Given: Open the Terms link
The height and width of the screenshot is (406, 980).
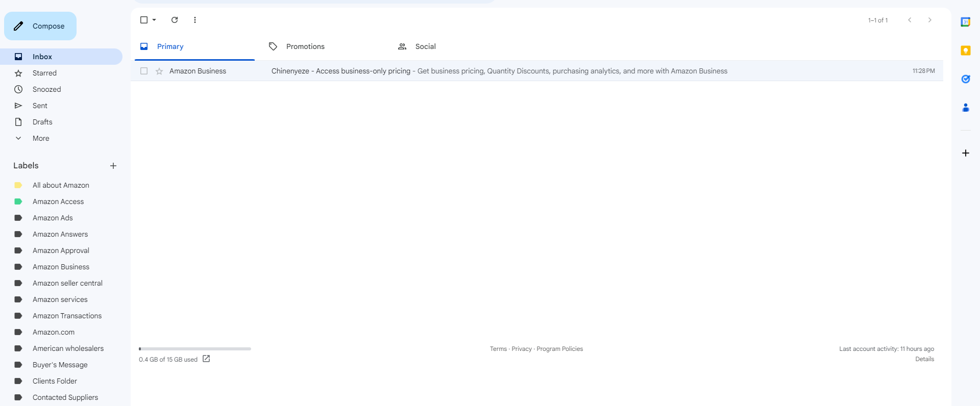Looking at the screenshot, I should pyautogui.click(x=498, y=349).
